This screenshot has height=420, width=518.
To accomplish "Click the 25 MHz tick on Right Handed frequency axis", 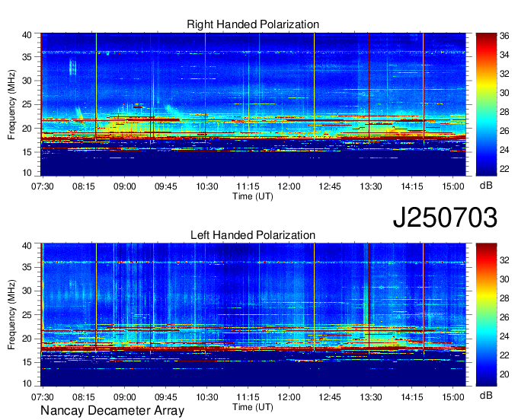I will [x=27, y=104].
